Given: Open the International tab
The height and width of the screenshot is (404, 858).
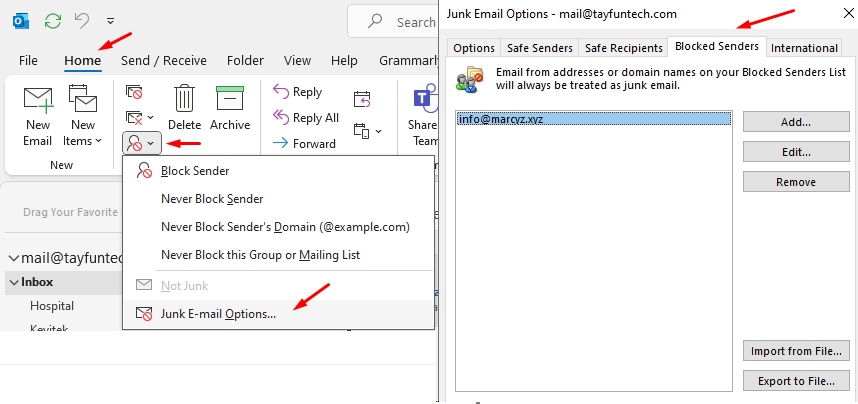Looking at the screenshot, I should click(804, 48).
